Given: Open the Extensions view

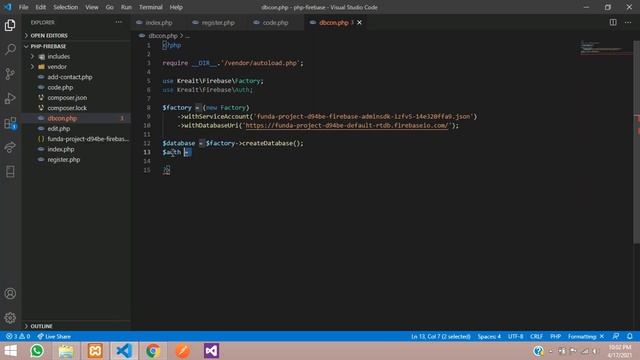Looking at the screenshot, I should click(x=10, y=123).
